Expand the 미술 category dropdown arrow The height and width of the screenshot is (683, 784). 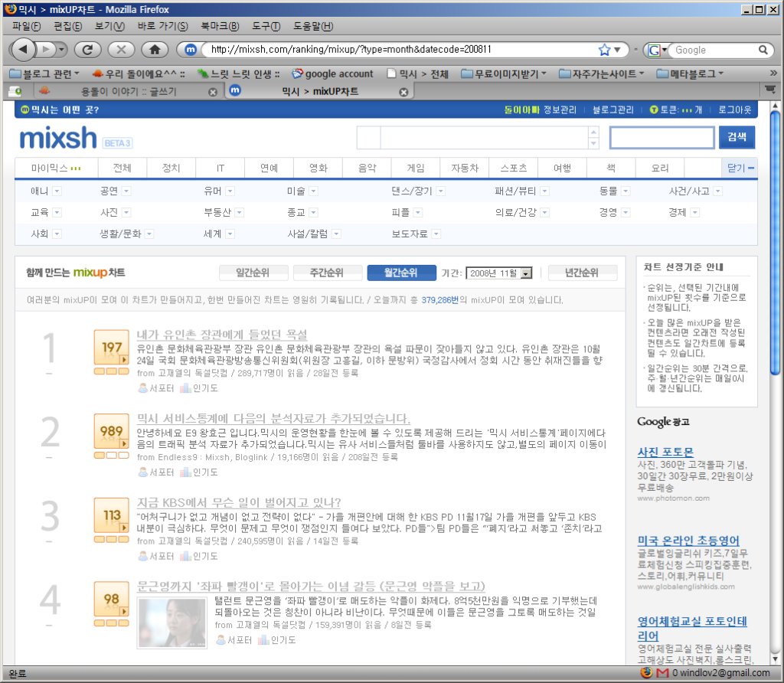point(313,191)
